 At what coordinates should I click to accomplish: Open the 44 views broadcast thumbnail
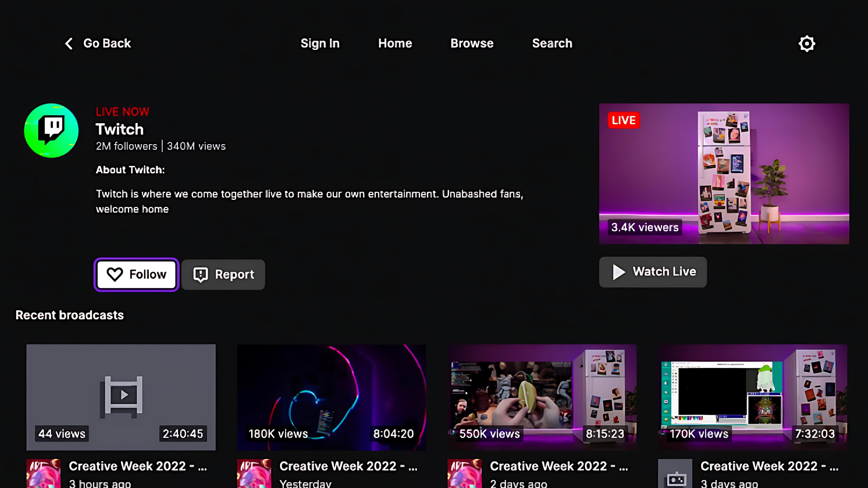tap(121, 397)
